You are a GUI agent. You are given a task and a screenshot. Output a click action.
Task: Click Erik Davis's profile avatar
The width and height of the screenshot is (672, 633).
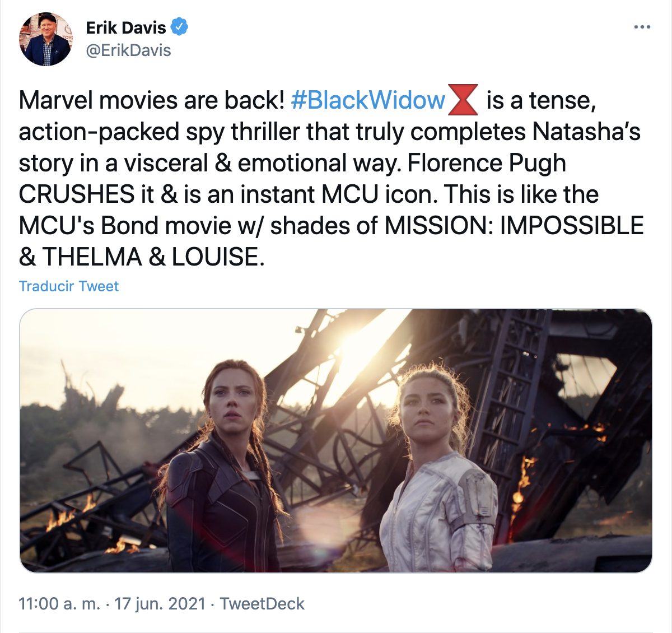point(45,39)
